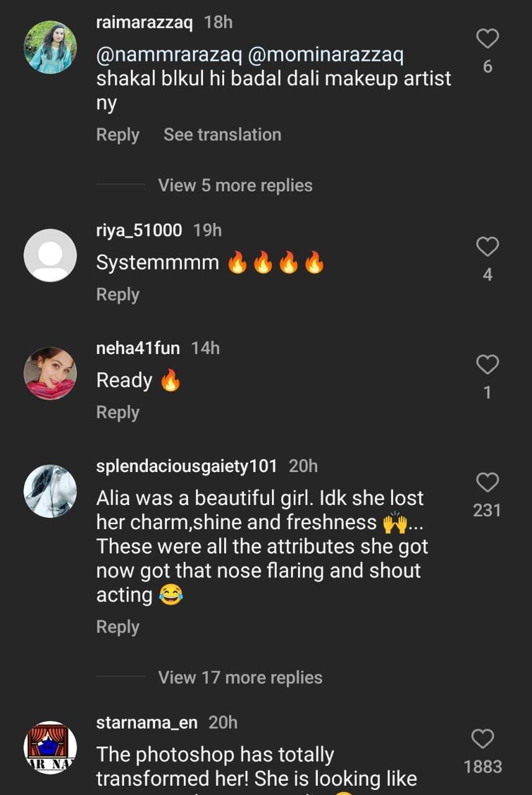Like neha41fun's "Ready" comment
This screenshot has width=532, height=795.
click(x=487, y=365)
